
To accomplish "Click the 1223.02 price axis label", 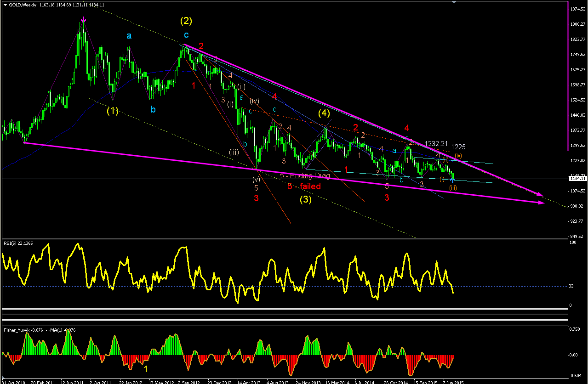I will [578, 161].
